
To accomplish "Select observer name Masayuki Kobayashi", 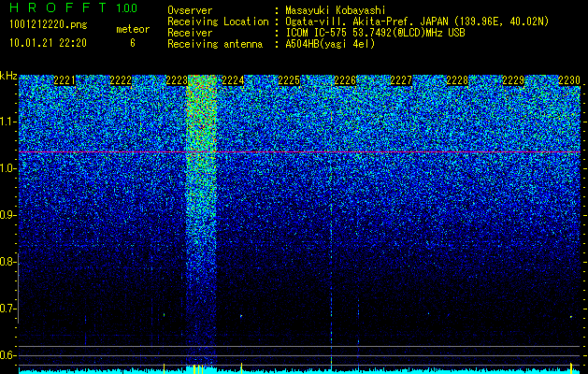I will click(x=336, y=10).
